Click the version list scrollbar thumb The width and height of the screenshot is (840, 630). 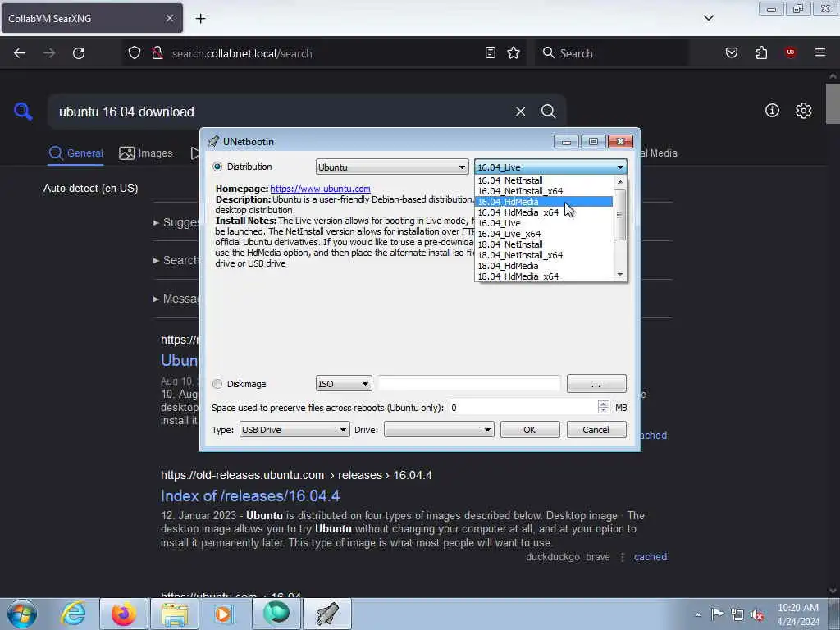pos(620,215)
